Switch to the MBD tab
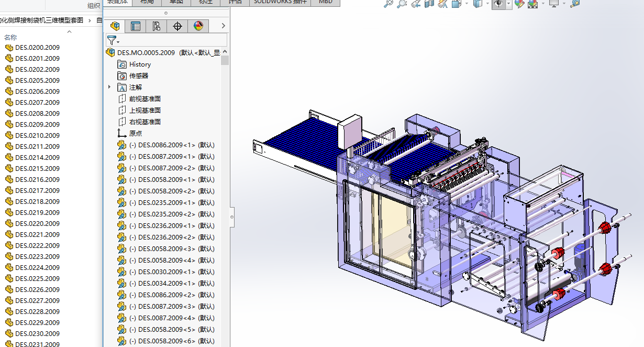The height and width of the screenshot is (347, 644). click(325, 2)
